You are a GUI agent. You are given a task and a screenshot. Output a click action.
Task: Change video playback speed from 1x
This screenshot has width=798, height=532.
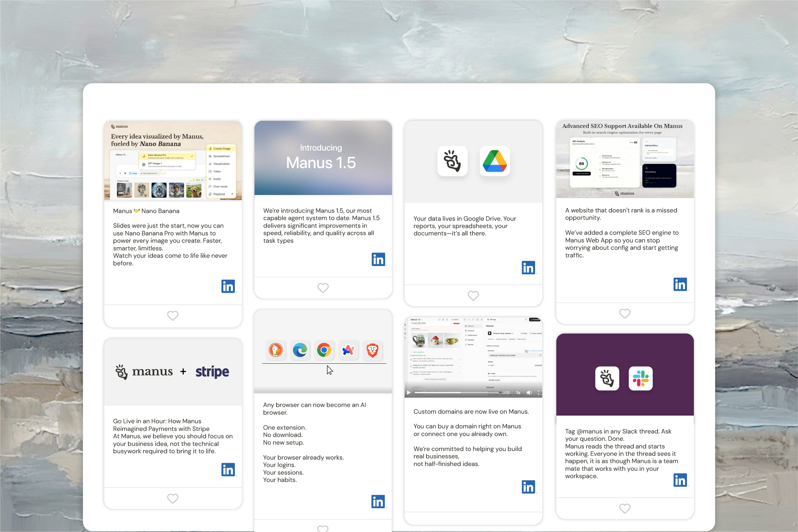pos(518,393)
